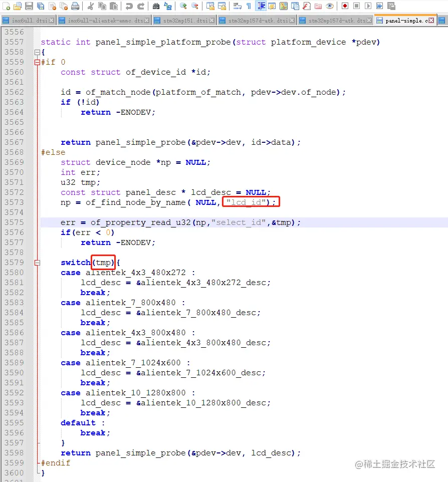Click line number 3575 in margin

[14, 222]
